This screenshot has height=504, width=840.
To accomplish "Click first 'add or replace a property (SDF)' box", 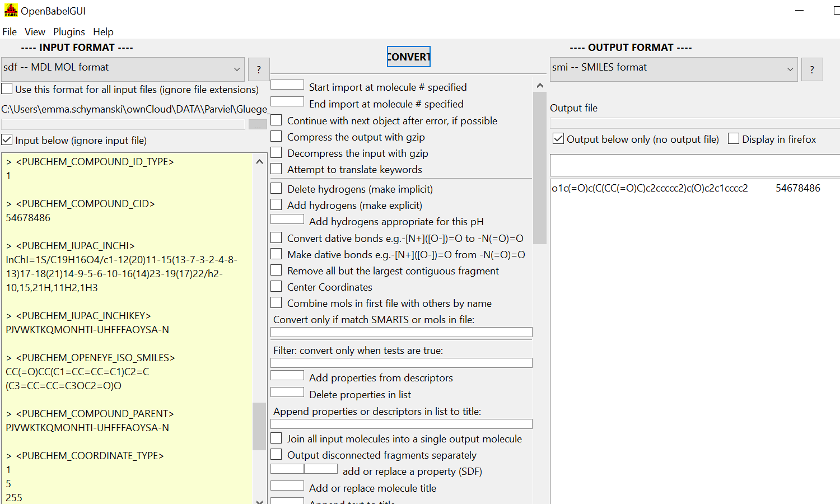I will (x=287, y=469).
